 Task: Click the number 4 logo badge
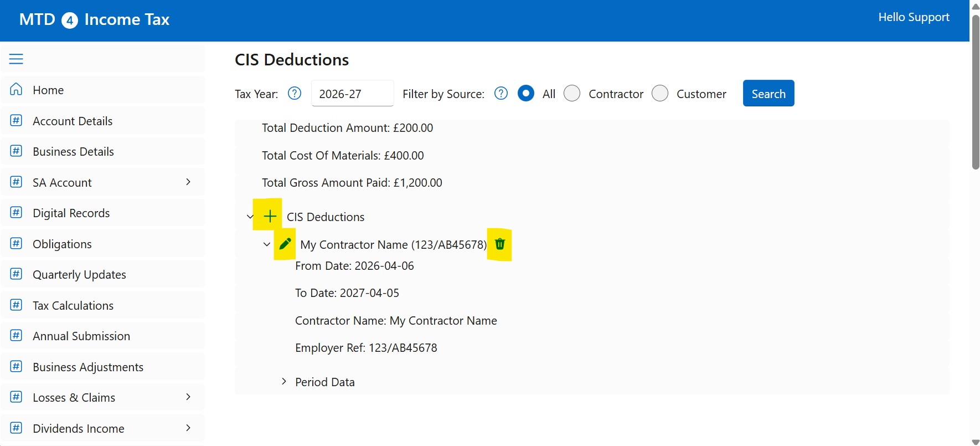point(70,20)
